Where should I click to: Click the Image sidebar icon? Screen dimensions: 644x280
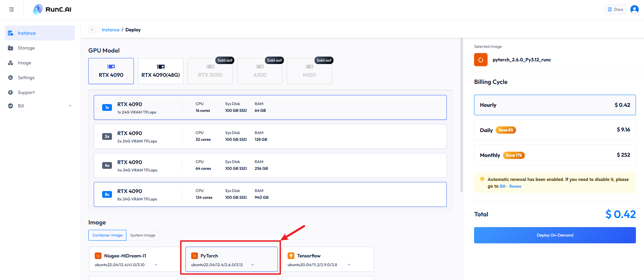pyautogui.click(x=10, y=63)
